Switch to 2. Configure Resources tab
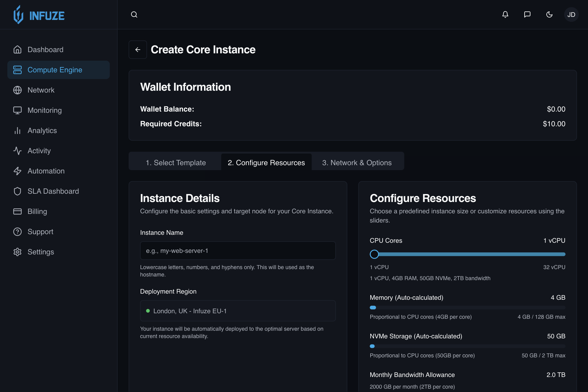Image resolution: width=588 pixels, height=392 pixels. pyautogui.click(x=266, y=162)
